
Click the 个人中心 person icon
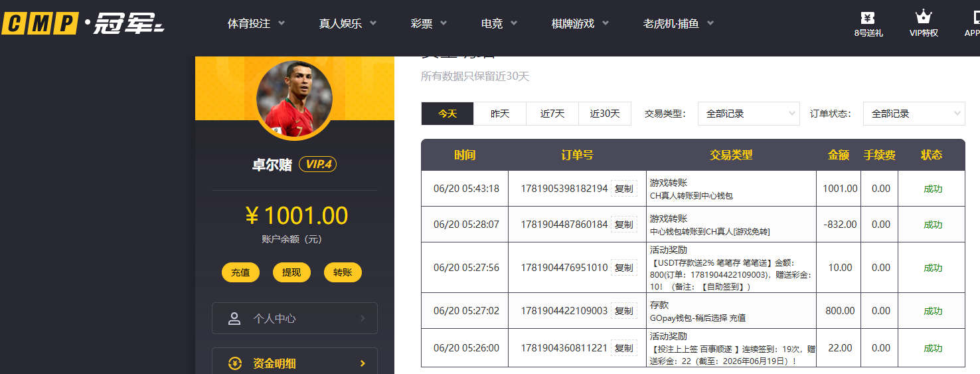point(234,318)
